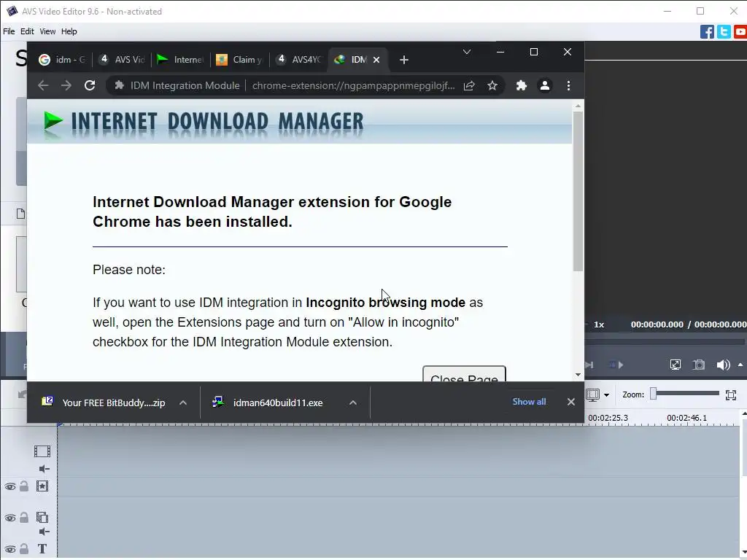Toggle visibility of the text track
This screenshot has width=747, height=560.
pyautogui.click(x=10, y=550)
